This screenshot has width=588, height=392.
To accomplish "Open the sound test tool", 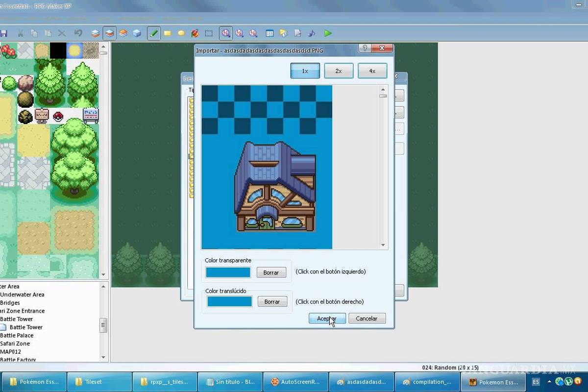I will click(x=312, y=33).
